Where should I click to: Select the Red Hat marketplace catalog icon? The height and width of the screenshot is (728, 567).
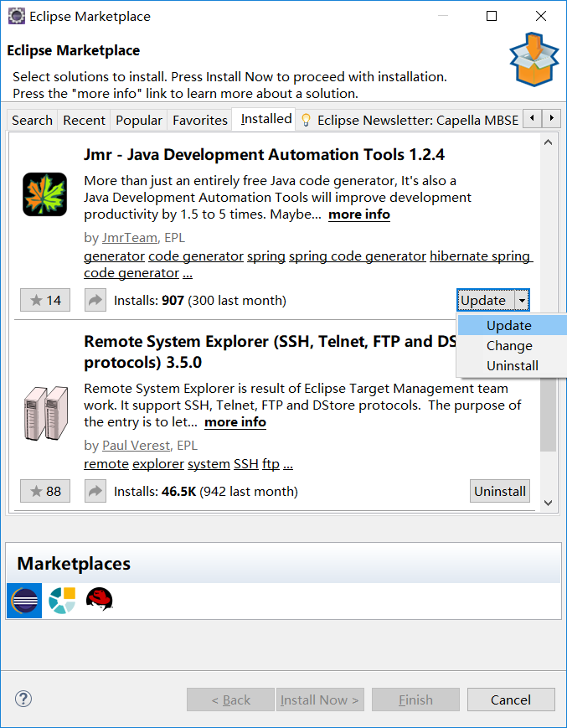[100, 599]
